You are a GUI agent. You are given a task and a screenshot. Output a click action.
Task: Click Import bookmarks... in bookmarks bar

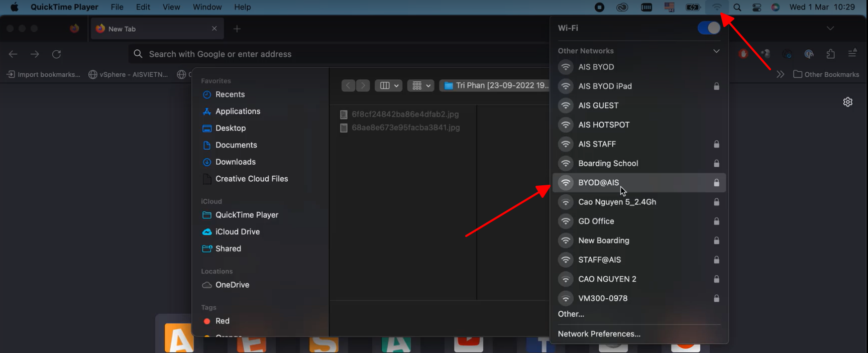point(43,74)
